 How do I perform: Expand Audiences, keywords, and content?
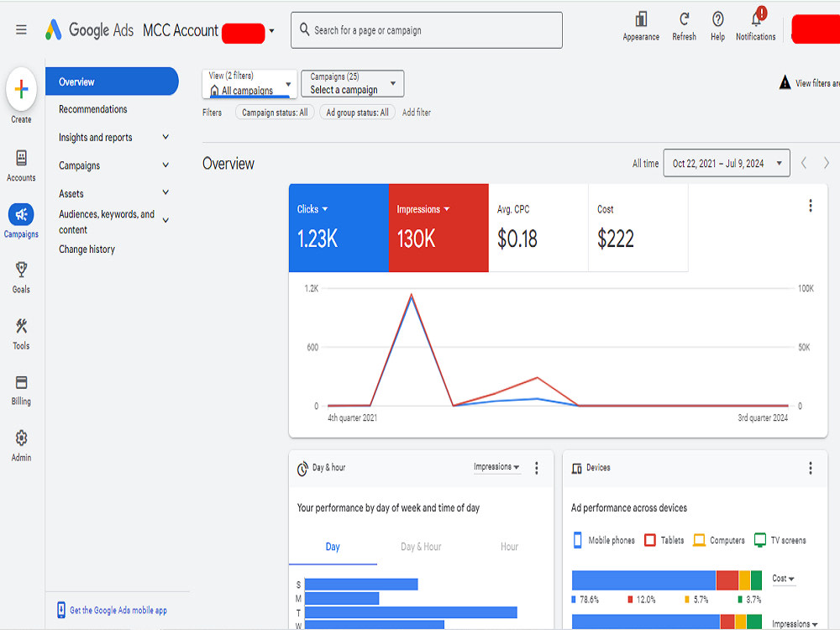point(165,220)
